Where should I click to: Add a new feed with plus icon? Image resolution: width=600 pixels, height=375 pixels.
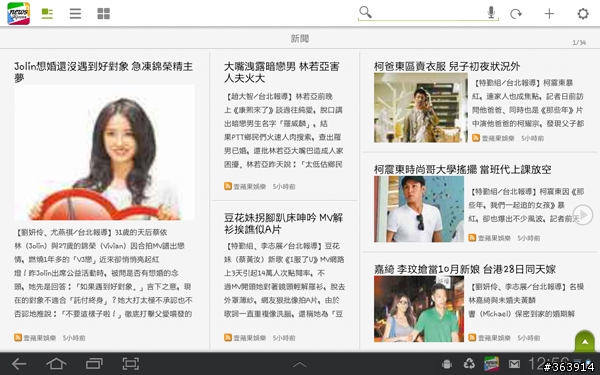tap(549, 14)
